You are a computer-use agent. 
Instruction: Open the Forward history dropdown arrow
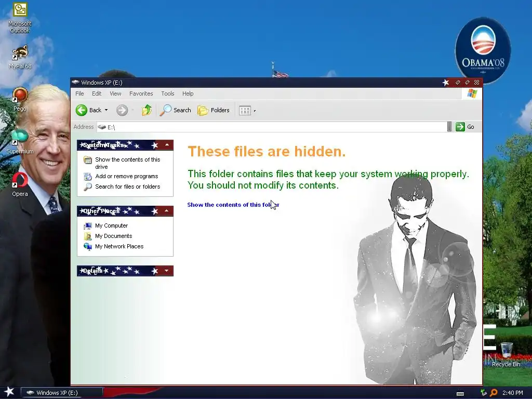132,110
